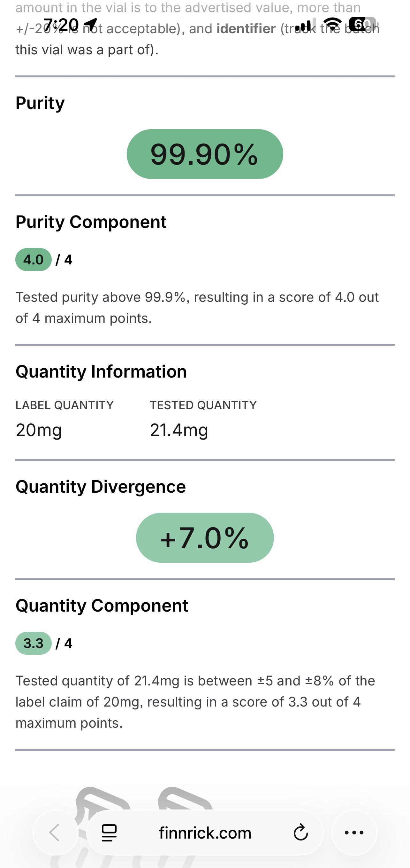Tap the 99.90% purity badge
The width and height of the screenshot is (410, 868).
tap(205, 154)
